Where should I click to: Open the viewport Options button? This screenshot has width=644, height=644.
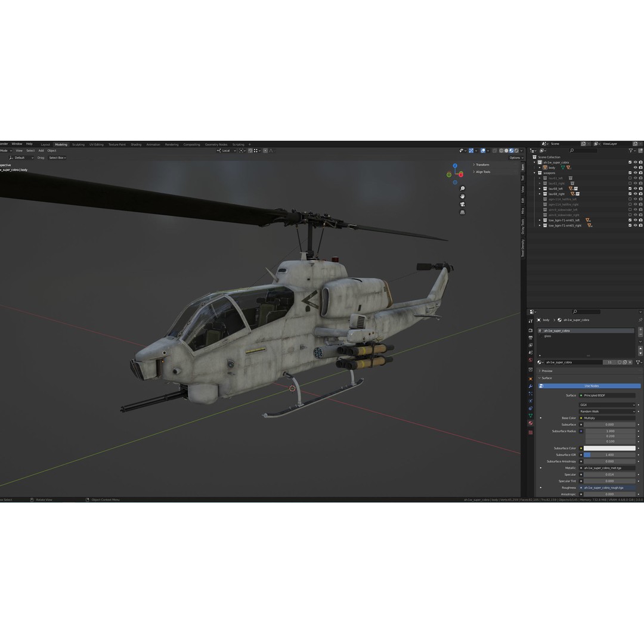tap(516, 157)
